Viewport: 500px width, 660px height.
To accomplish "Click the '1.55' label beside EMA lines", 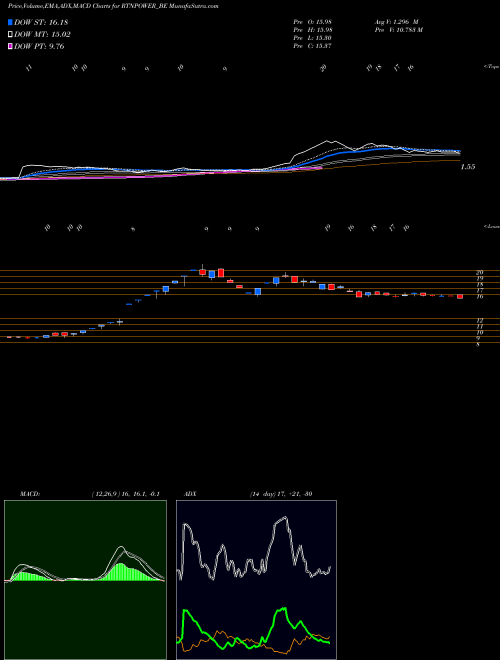I will pos(468,167).
